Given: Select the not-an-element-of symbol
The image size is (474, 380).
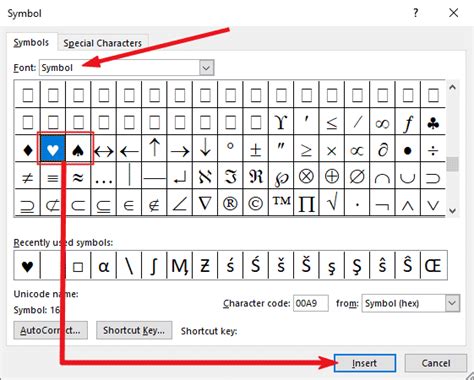Looking at the screenshot, I should pos(154,203).
